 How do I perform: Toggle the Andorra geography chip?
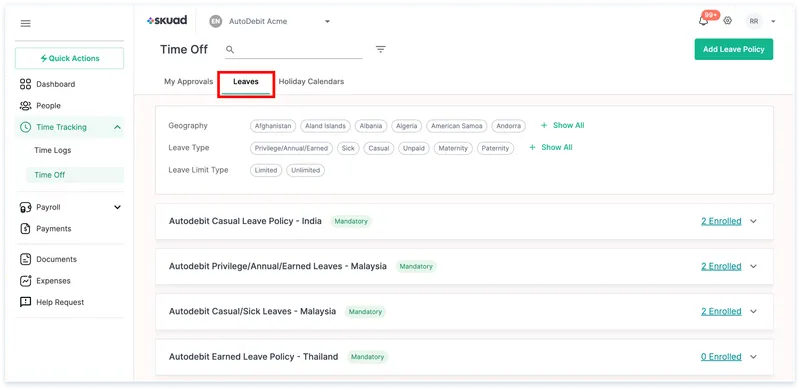click(509, 126)
